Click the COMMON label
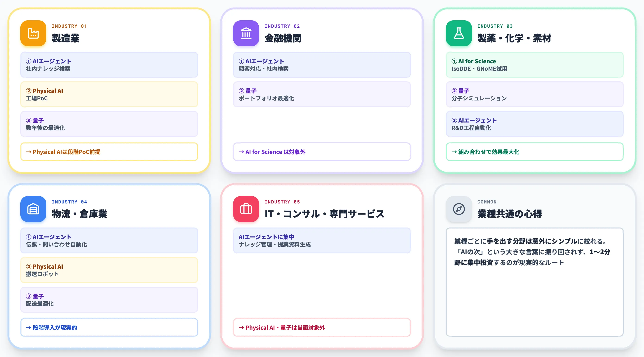 point(487,202)
